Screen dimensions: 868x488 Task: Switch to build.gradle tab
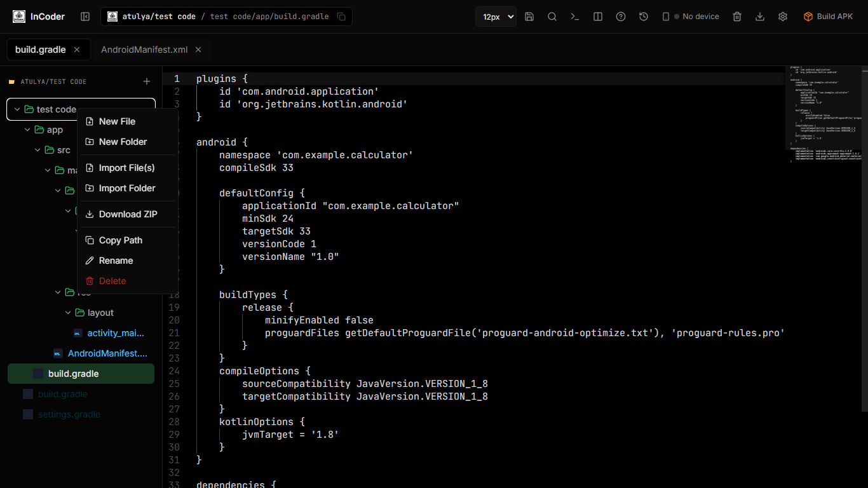pyautogui.click(x=41, y=50)
